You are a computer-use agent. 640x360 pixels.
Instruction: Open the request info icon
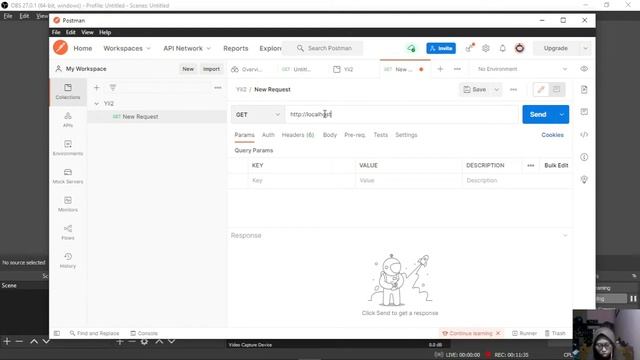coord(584,157)
